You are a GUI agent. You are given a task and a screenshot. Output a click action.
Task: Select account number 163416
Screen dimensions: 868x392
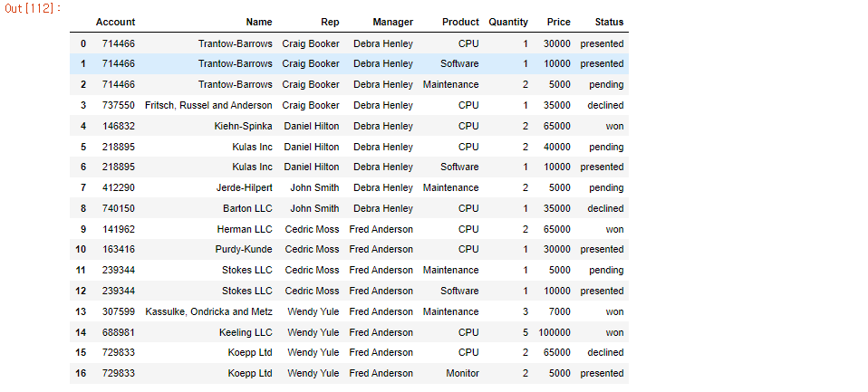coord(119,249)
